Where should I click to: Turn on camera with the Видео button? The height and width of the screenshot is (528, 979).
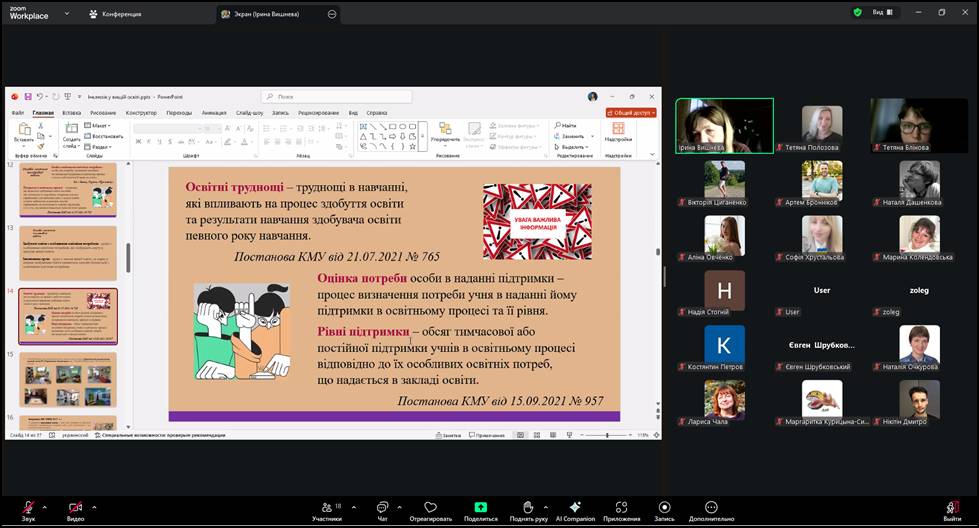(75, 508)
